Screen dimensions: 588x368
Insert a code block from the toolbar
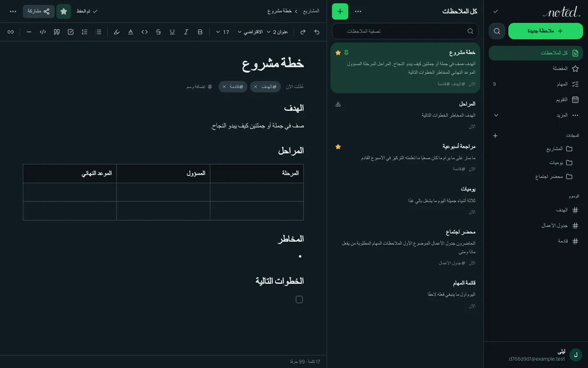point(43,32)
